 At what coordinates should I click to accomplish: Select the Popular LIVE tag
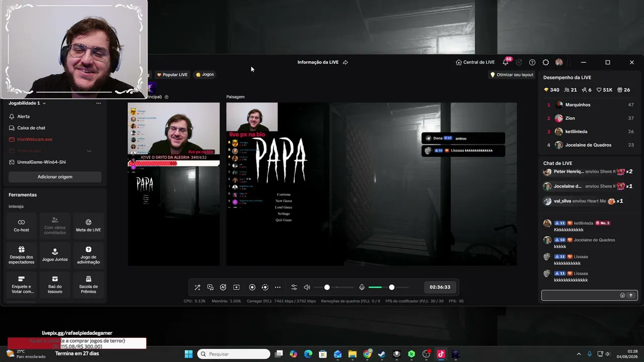[x=172, y=75]
